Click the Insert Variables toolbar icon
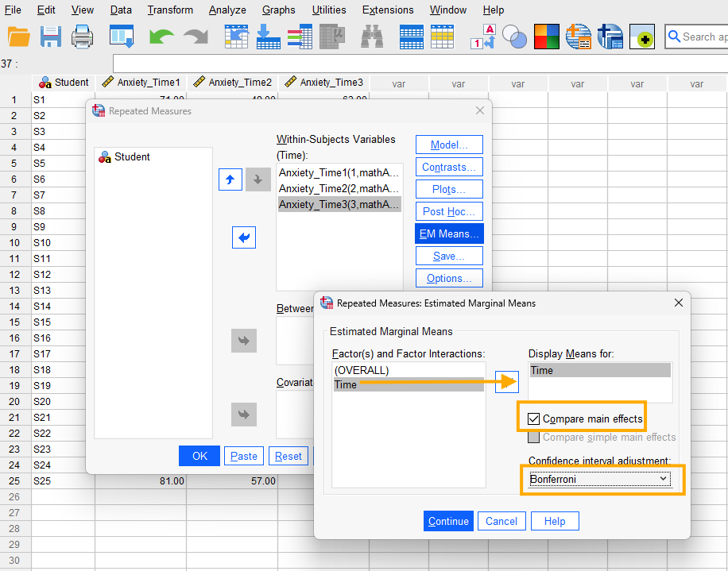Viewport: 728px width, 571px height. point(443,37)
